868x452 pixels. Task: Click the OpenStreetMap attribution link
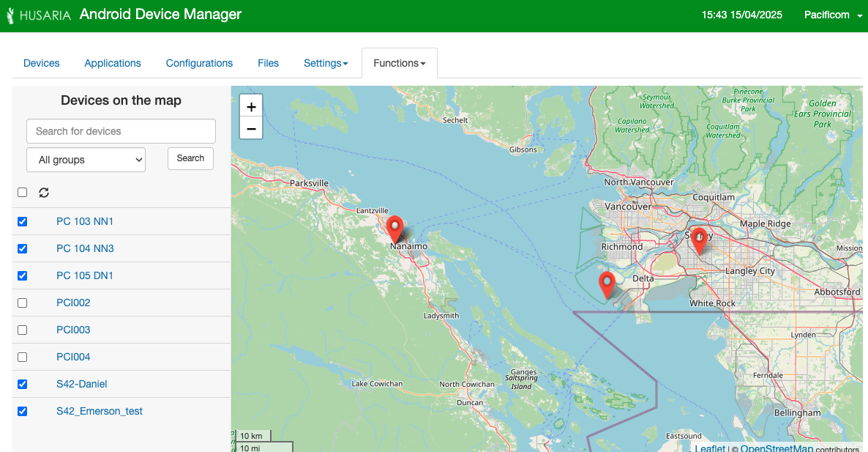click(x=777, y=448)
